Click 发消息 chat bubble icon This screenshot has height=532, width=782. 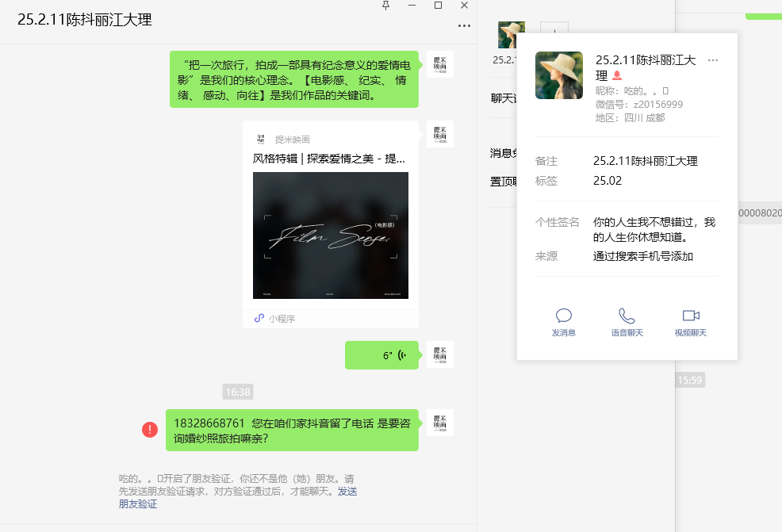564,316
